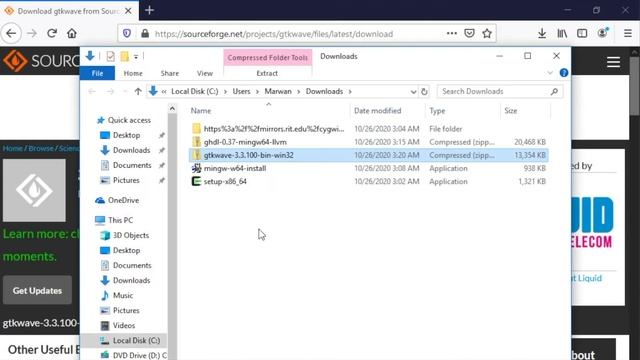This screenshot has width=640, height=360.
Task: Open Firefox library icon
Action: pyautogui.click(x=562, y=33)
